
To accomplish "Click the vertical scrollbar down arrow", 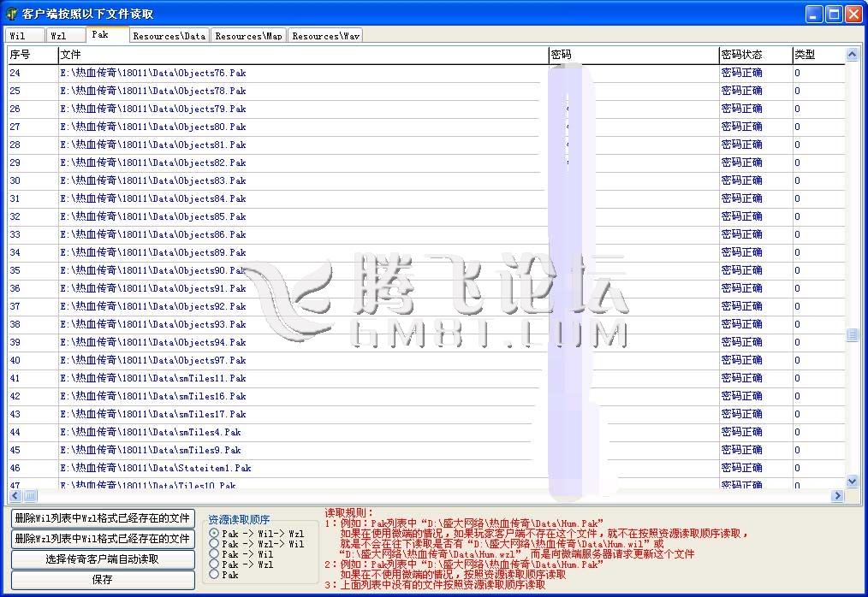I will [852, 482].
